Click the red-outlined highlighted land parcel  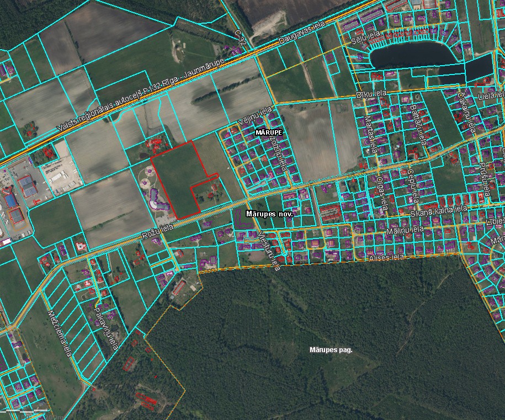point(177,177)
